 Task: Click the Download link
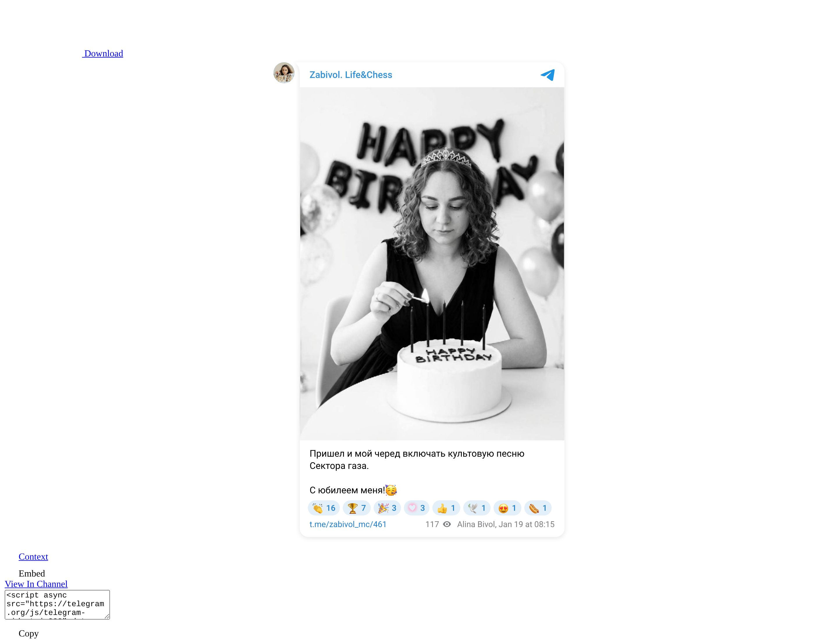coord(103,53)
